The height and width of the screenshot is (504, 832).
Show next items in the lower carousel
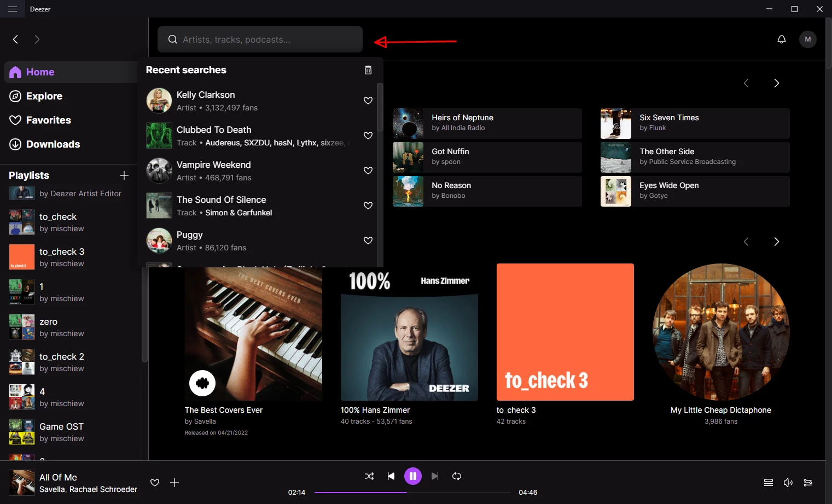pyautogui.click(x=777, y=242)
